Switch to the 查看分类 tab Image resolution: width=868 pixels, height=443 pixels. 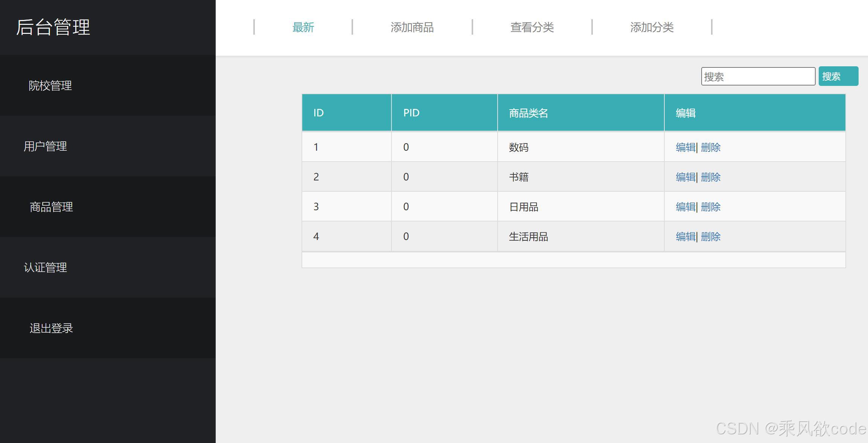click(532, 27)
